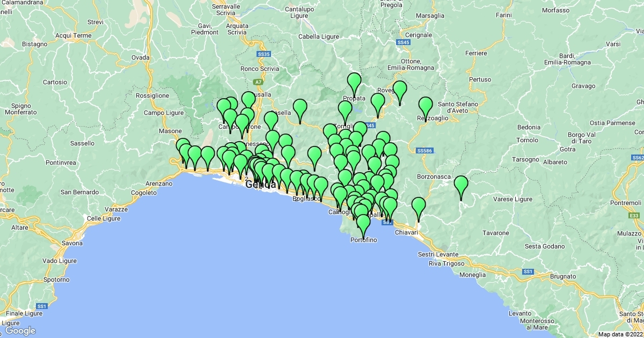
Task: Select the Pontremoli town label
Action: (626, 203)
